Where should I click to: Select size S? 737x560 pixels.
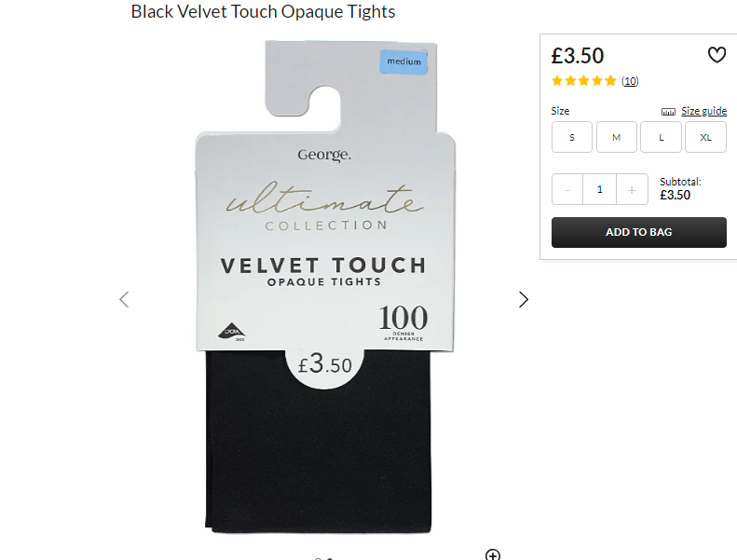(x=571, y=137)
